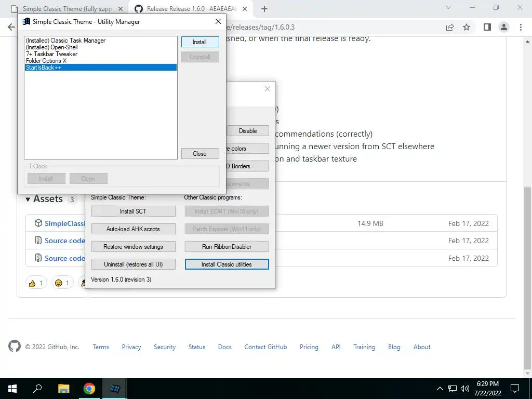Open taskbar search magnifier
Screen dimensions: 532x399
pos(37,389)
